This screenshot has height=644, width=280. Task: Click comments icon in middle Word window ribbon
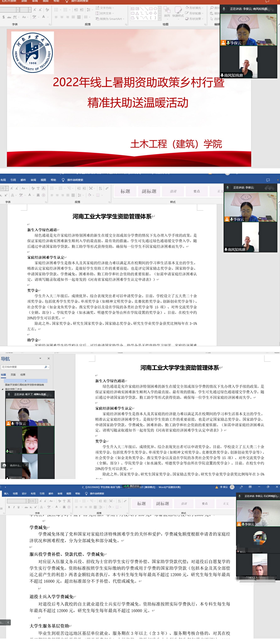[268, 180]
